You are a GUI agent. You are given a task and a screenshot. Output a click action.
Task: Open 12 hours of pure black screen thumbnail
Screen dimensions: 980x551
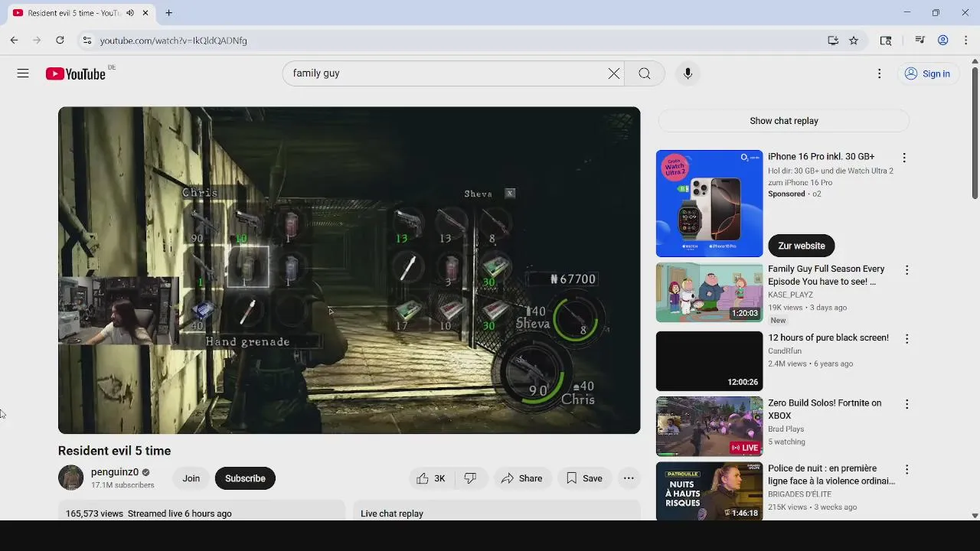[x=709, y=360]
